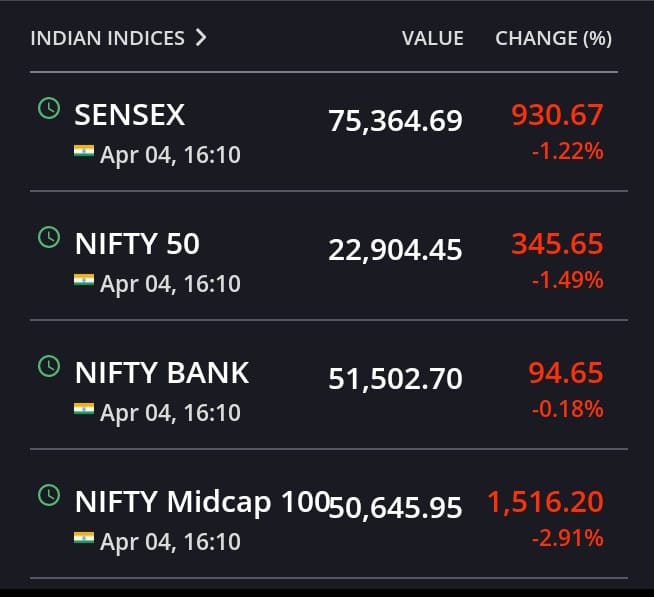654x597 pixels.
Task: Expand the Indian Indices chevron arrow
Action: 201,38
